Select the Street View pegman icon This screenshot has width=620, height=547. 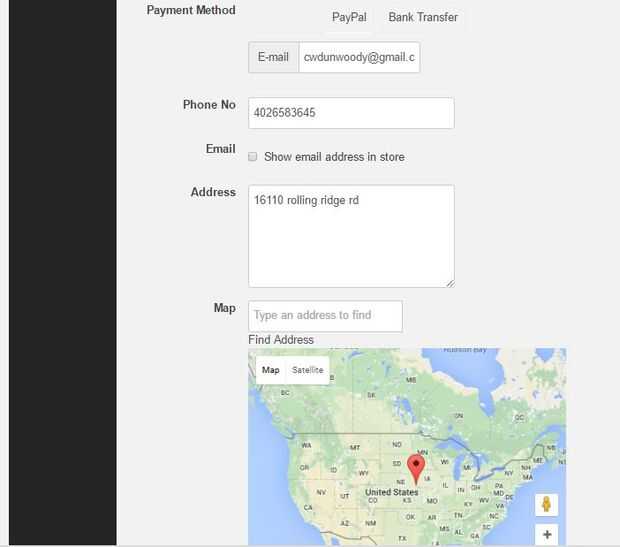point(546,505)
